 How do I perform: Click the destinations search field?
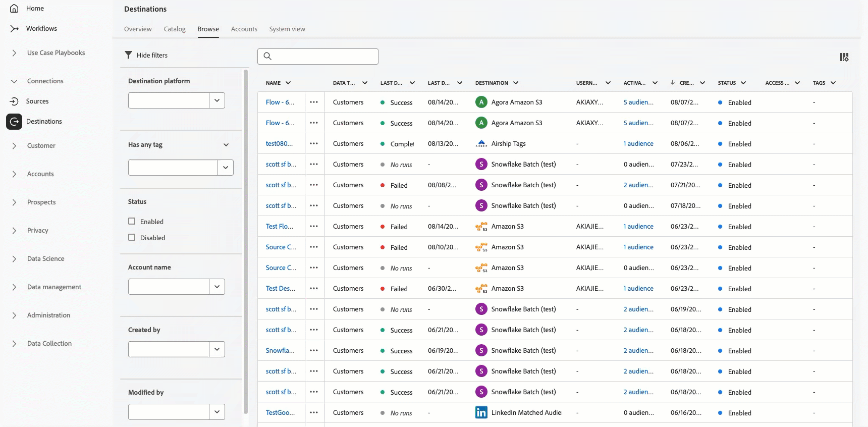tap(323, 57)
